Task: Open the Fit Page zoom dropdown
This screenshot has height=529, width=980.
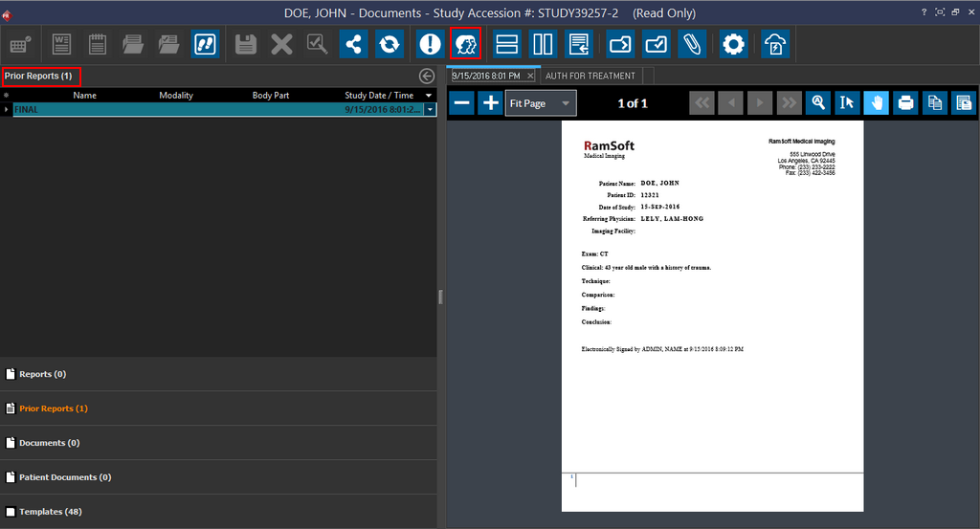Action: point(541,103)
